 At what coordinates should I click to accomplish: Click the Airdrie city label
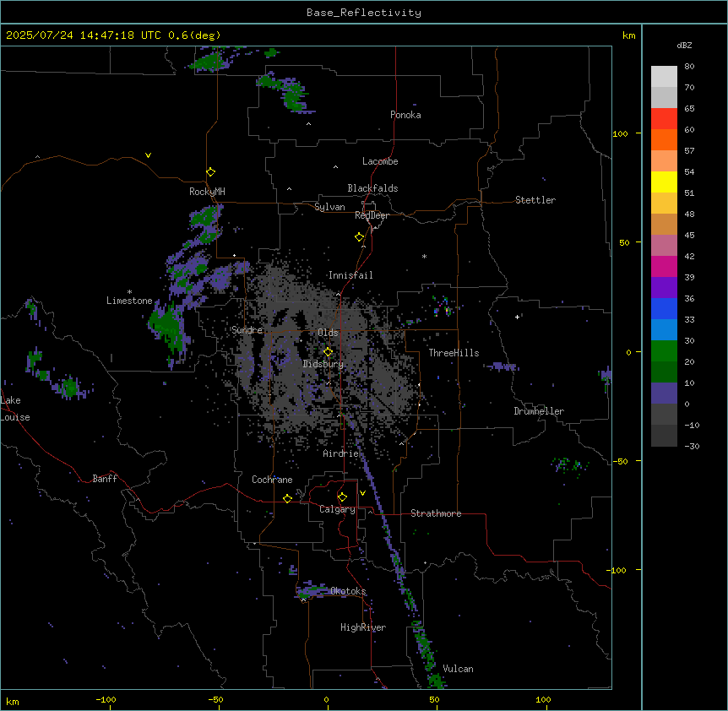(x=340, y=453)
